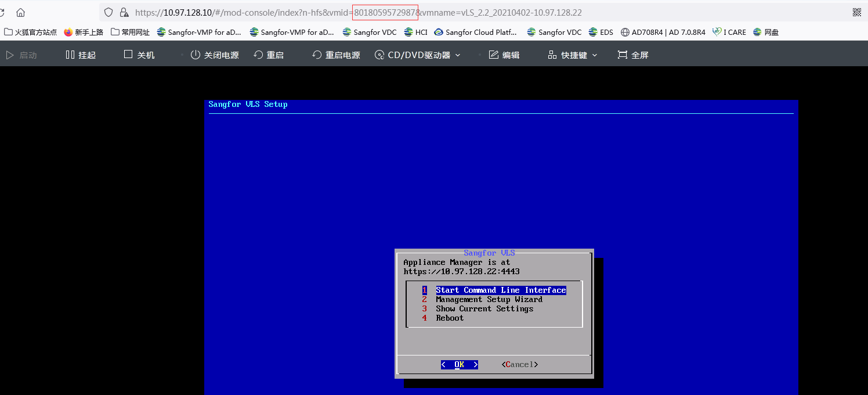Click the Sangfor VLS Setup title text

(x=248, y=104)
